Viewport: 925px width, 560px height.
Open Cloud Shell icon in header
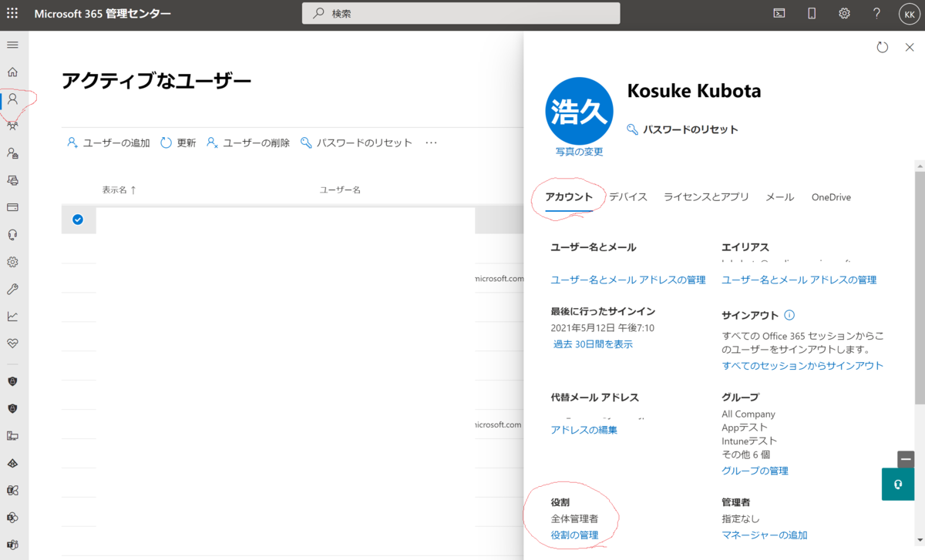click(x=779, y=13)
